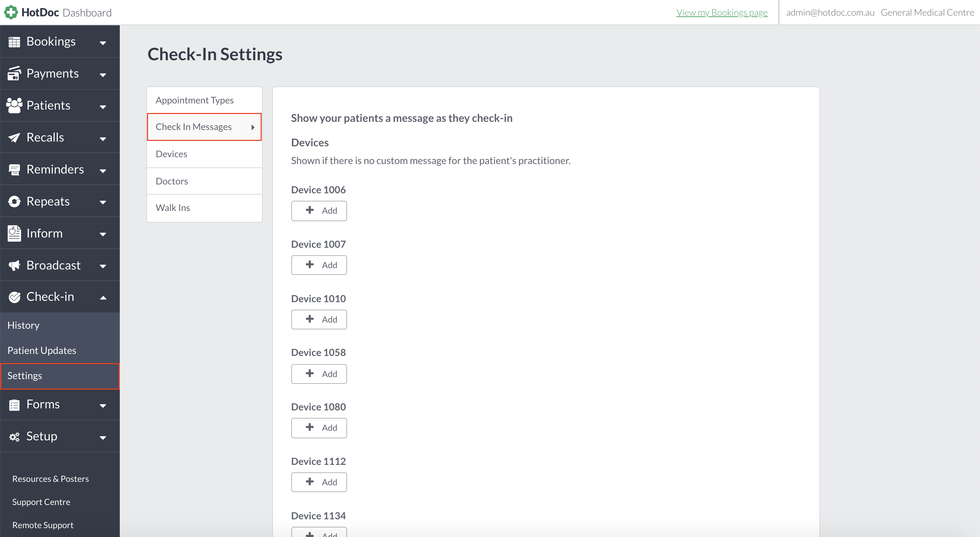The width and height of the screenshot is (980, 537).
Task: Click admin@hotdoc.com.au account email
Action: tap(830, 13)
